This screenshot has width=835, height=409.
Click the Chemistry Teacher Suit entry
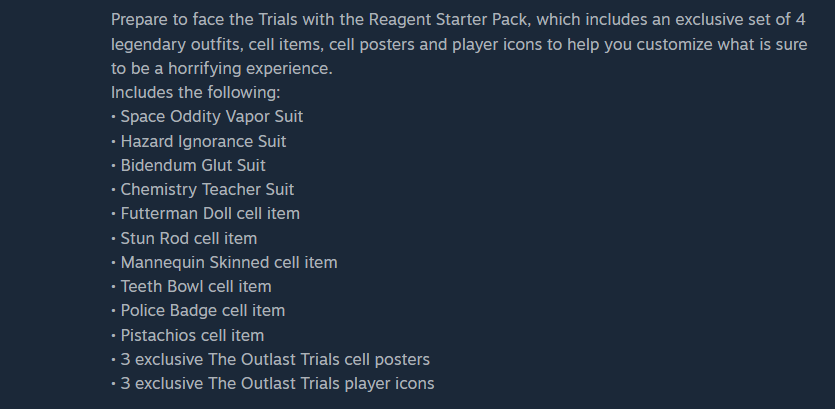pos(203,190)
